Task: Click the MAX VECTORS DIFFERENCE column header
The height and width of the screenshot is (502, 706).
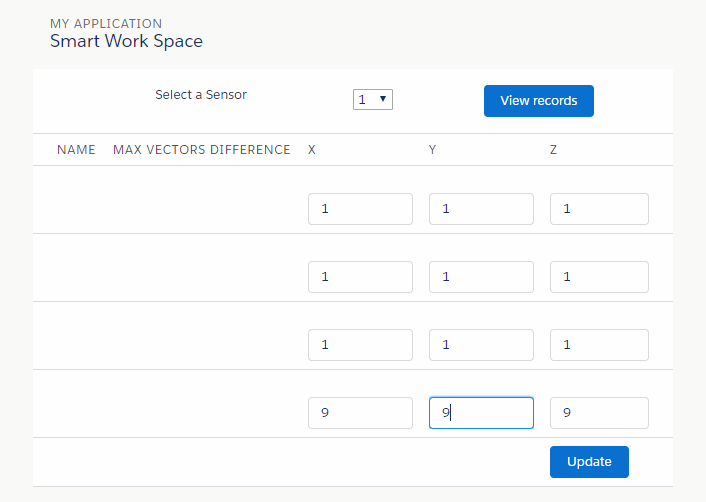Action: pos(201,150)
